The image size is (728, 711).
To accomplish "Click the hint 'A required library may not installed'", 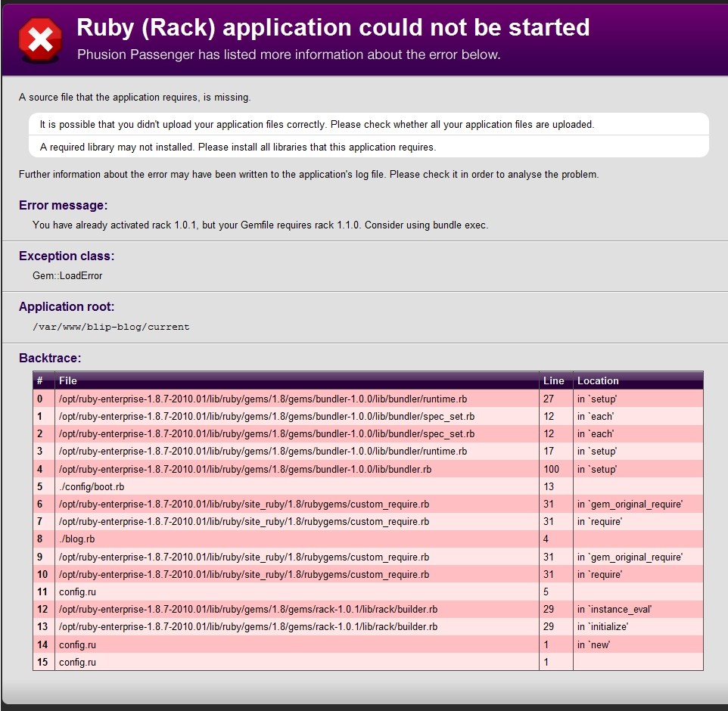I will pyautogui.click(x=238, y=147).
